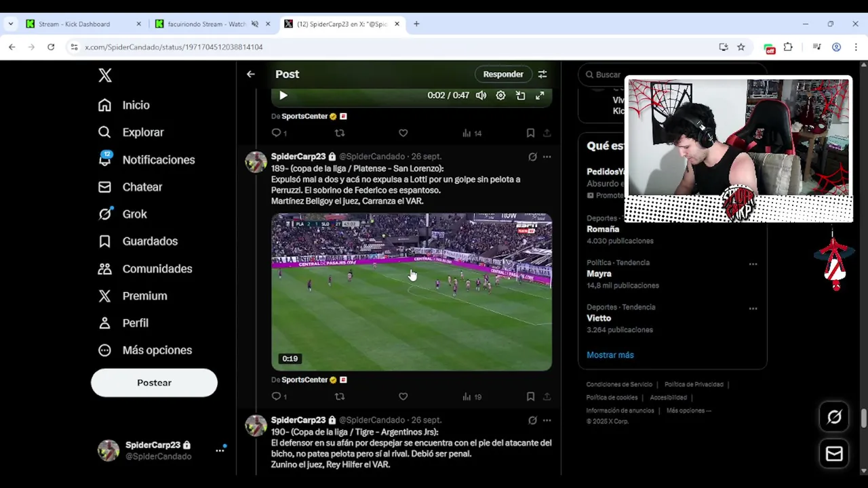Open floating Grok button

coord(834,418)
